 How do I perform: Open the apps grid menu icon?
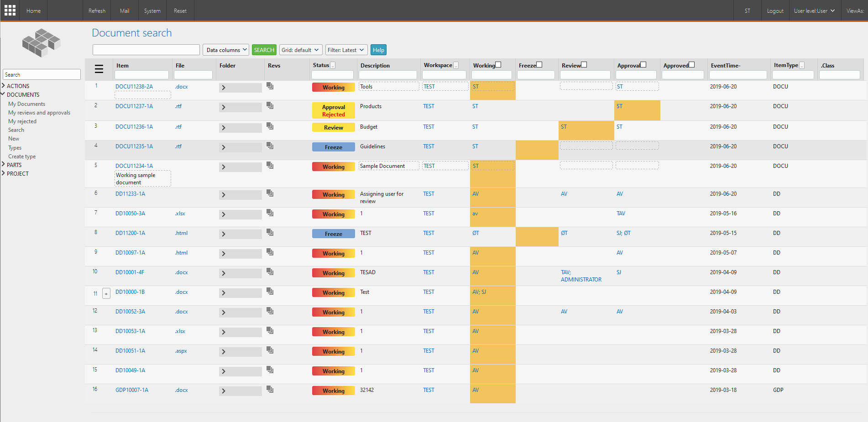(x=10, y=10)
